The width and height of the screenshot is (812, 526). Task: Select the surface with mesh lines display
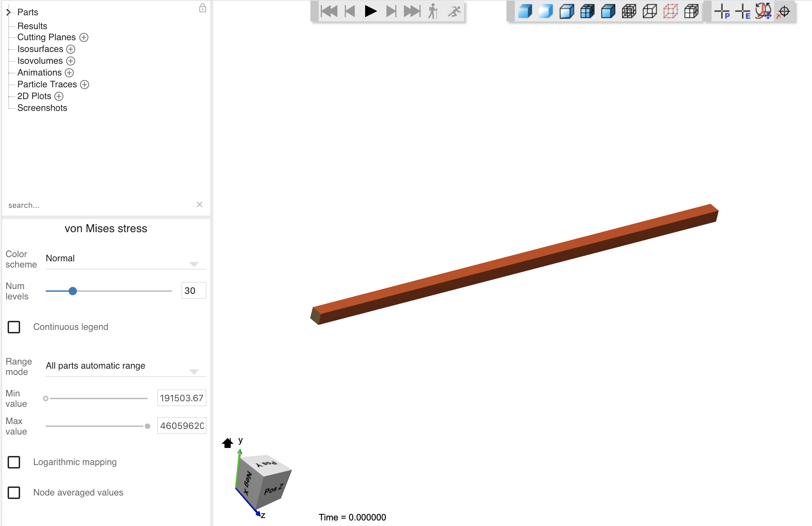point(588,11)
